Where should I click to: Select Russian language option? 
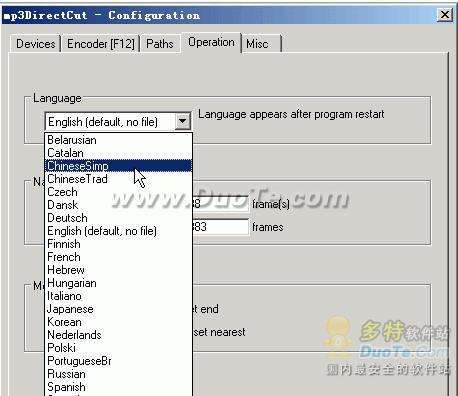118,374
